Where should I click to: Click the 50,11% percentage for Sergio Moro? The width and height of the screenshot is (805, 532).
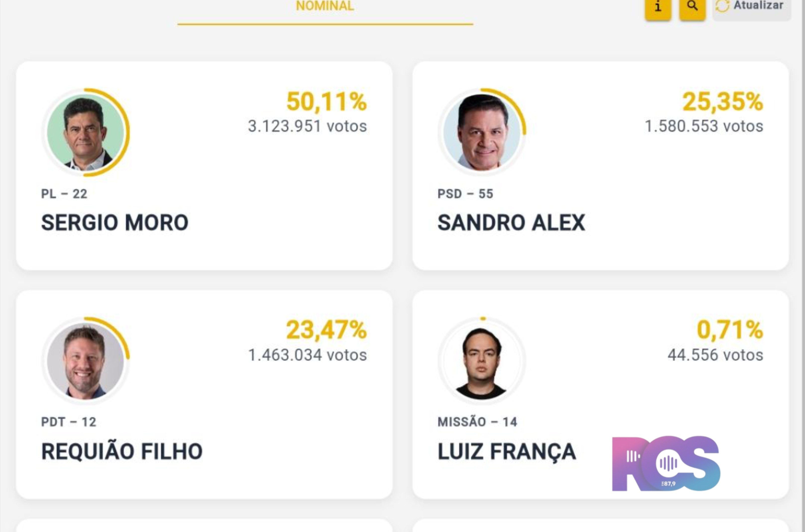tap(327, 102)
